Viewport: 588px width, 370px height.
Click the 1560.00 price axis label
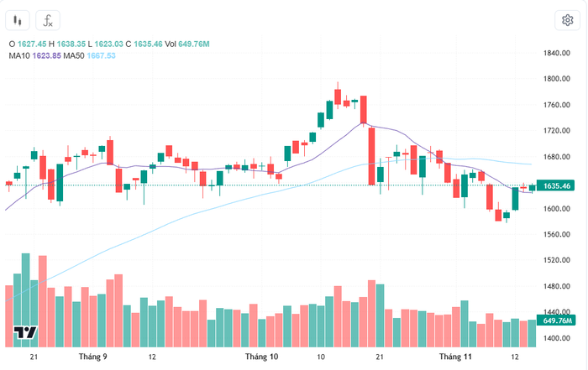[x=557, y=235]
